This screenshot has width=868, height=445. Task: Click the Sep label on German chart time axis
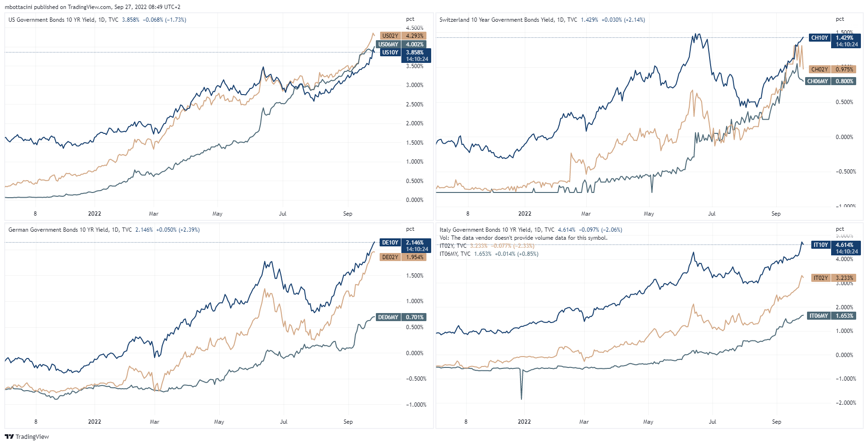[x=348, y=422]
